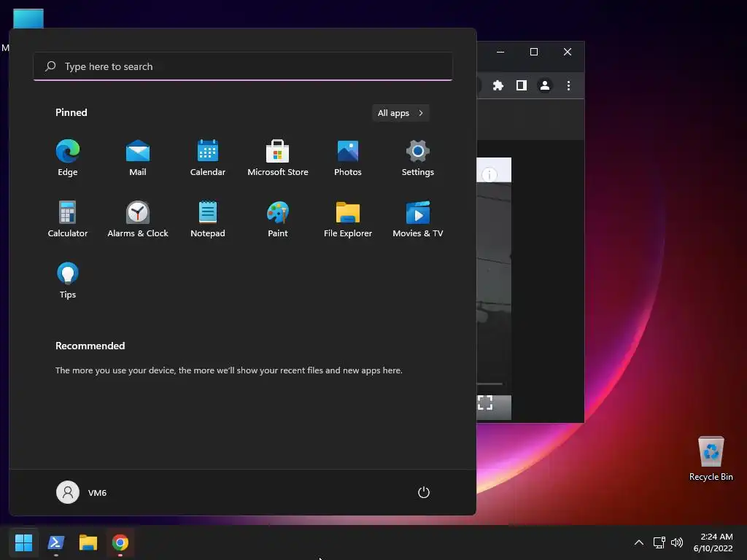The image size is (747, 560).
Task: Open Microsoft Store
Action: (278, 157)
